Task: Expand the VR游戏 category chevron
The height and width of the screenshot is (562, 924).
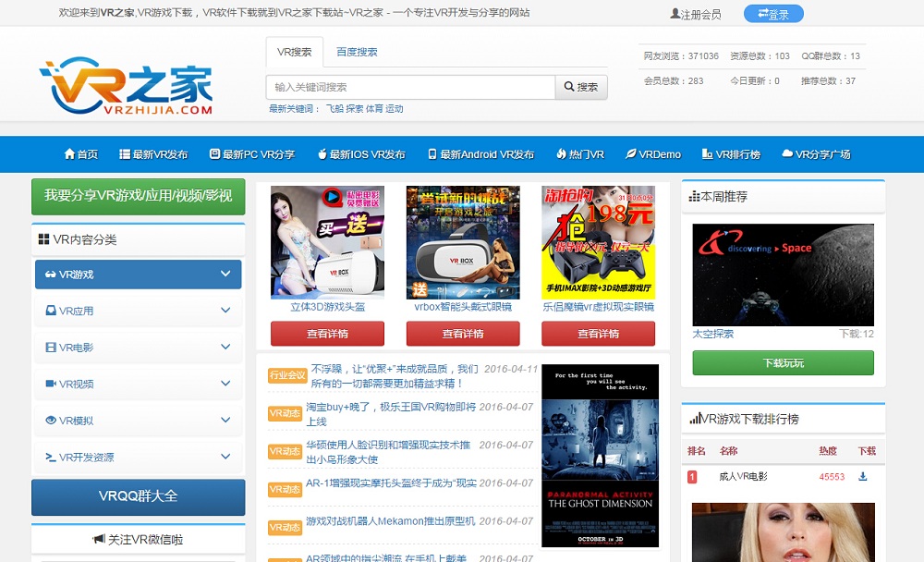Action: coord(225,274)
